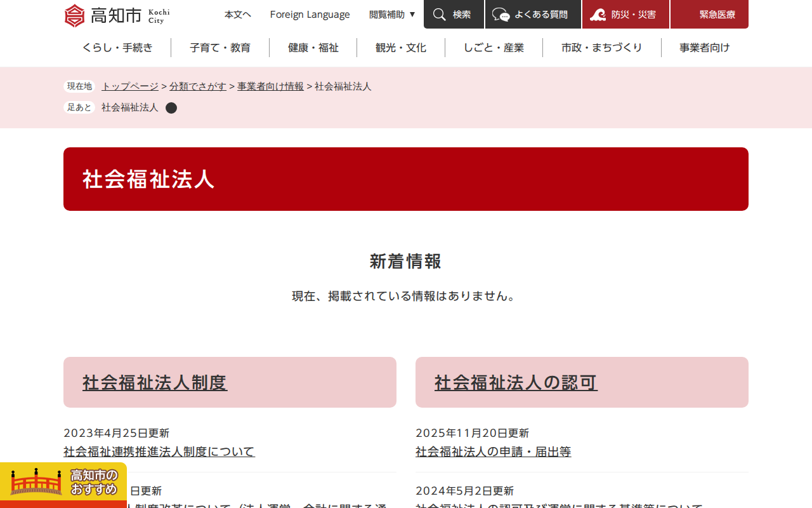Open 社会福祉連携推進法人制度について link

pyautogui.click(x=159, y=451)
